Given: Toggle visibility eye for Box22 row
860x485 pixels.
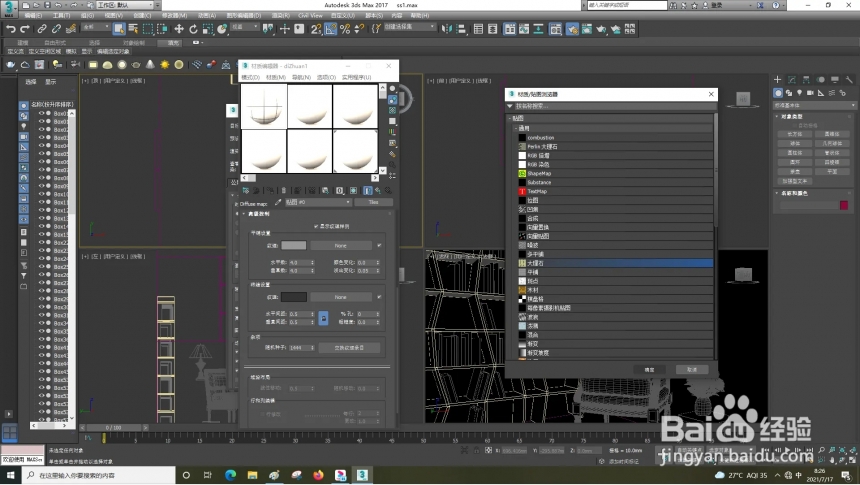Looking at the screenshot, I should tap(41, 242).
